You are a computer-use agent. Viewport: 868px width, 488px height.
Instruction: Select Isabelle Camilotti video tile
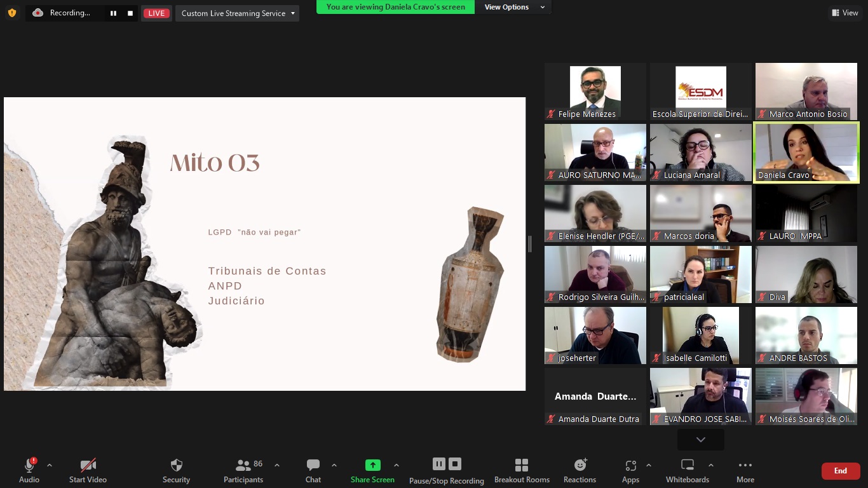pos(701,335)
